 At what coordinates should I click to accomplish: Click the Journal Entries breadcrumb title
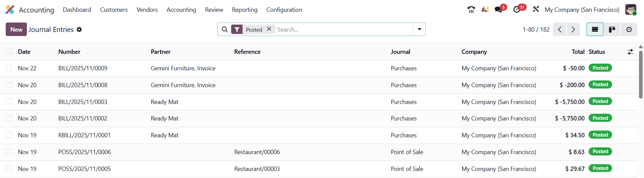[x=51, y=30]
